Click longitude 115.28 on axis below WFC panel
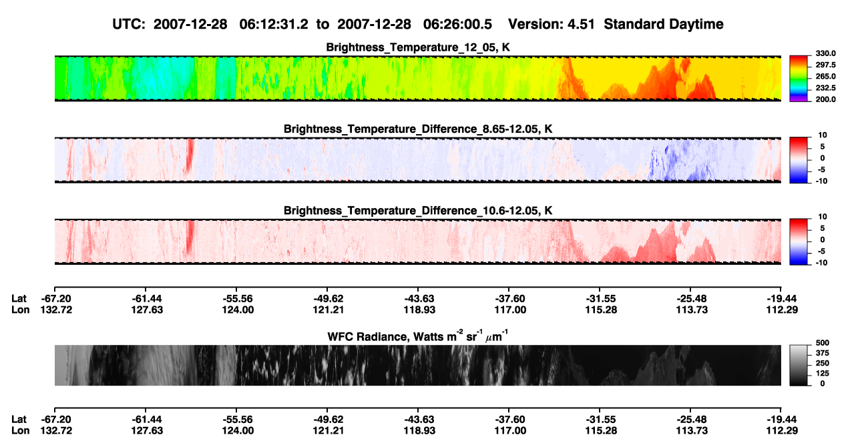Image resolution: width=868 pixels, height=445 pixels. point(600,430)
